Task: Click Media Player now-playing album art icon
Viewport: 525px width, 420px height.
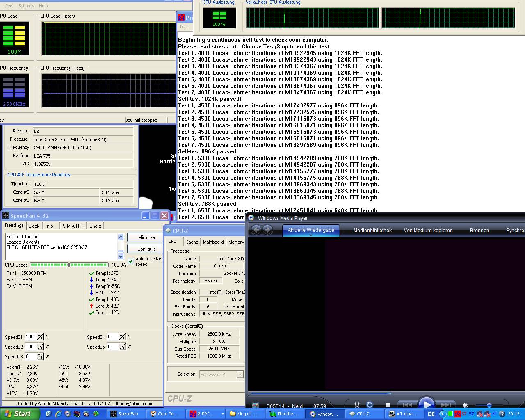Action: pyautogui.click(x=255, y=406)
